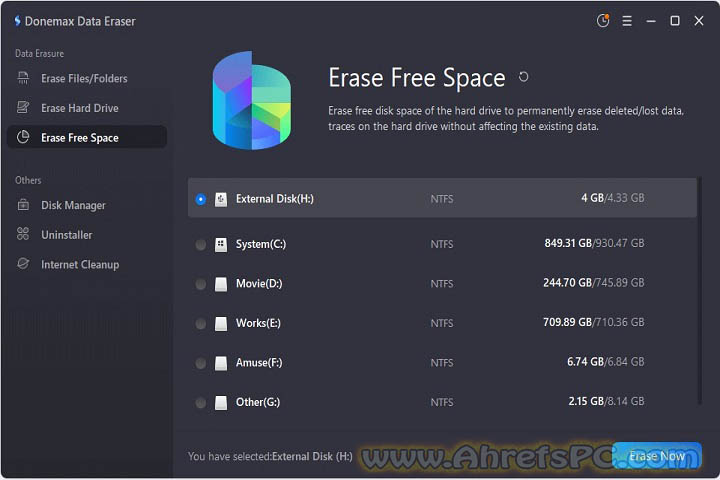Click NTFS label in Amuse(F:) row

pyautogui.click(x=442, y=362)
